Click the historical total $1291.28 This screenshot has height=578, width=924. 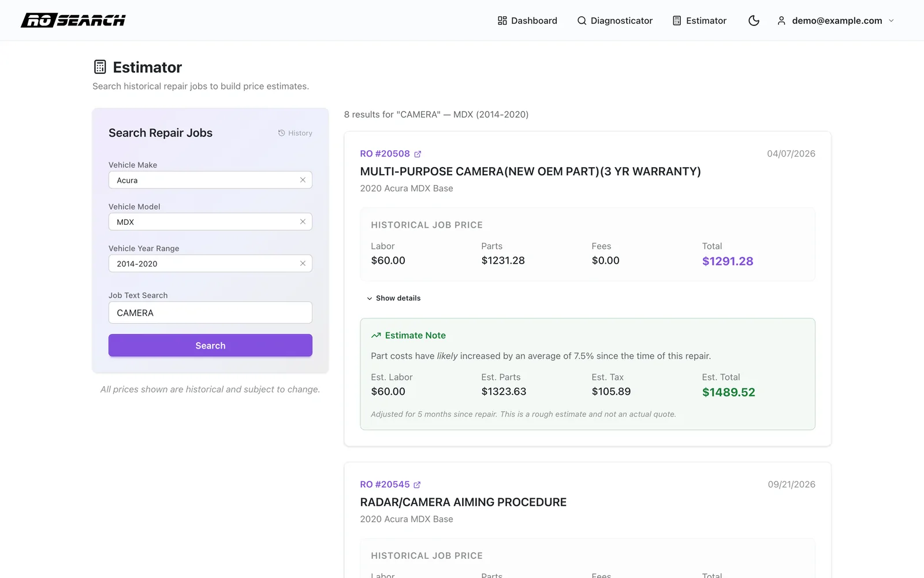pyautogui.click(x=728, y=261)
